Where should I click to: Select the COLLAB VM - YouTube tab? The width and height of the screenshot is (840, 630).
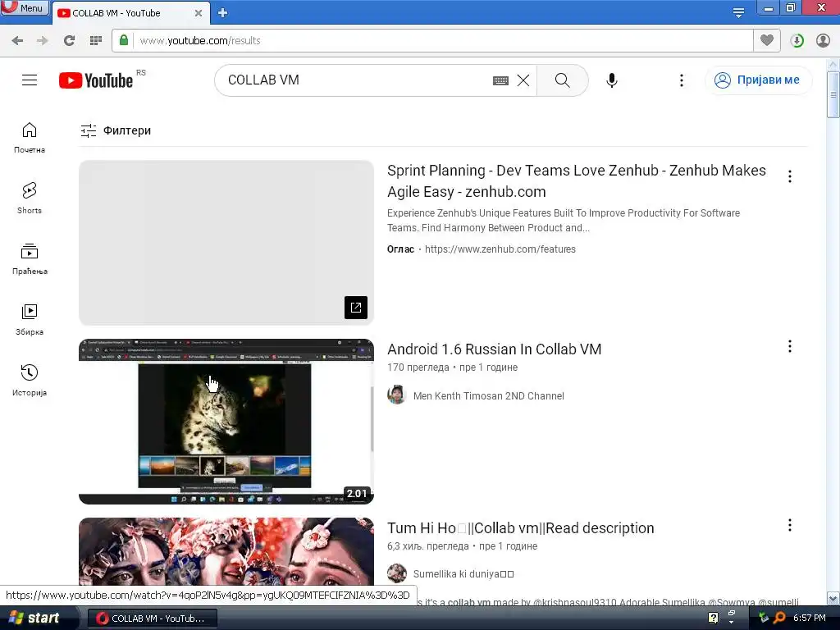(130, 13)
